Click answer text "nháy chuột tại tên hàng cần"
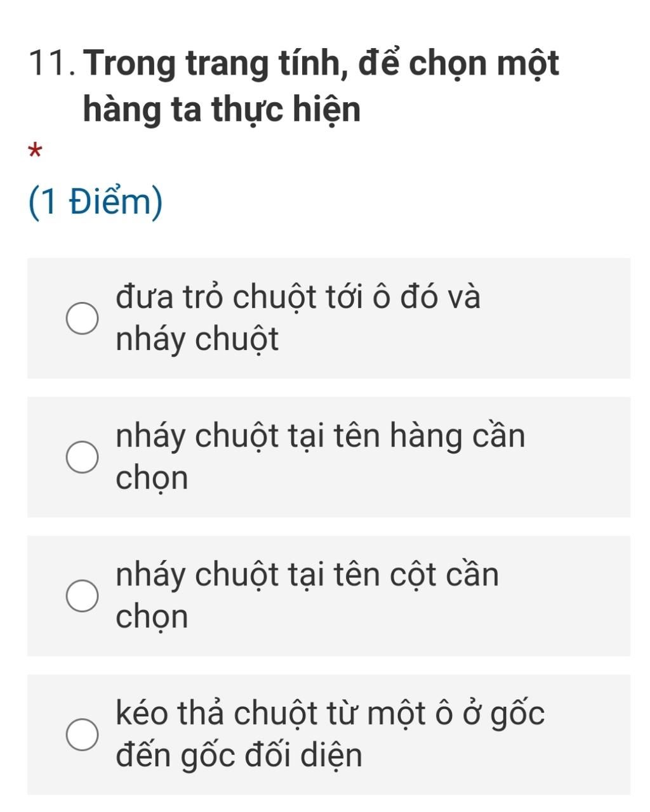 click(x=320, y=436)
